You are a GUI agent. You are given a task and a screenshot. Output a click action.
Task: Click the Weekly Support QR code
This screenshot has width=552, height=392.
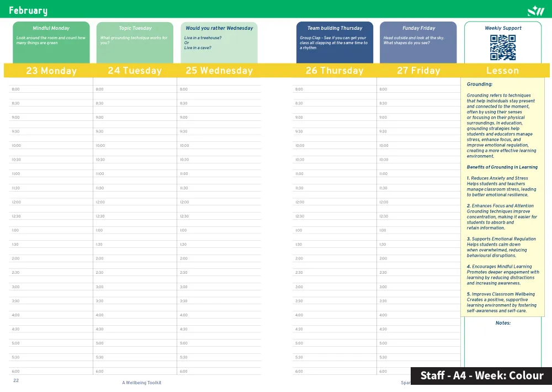click(x=502, y=47)
